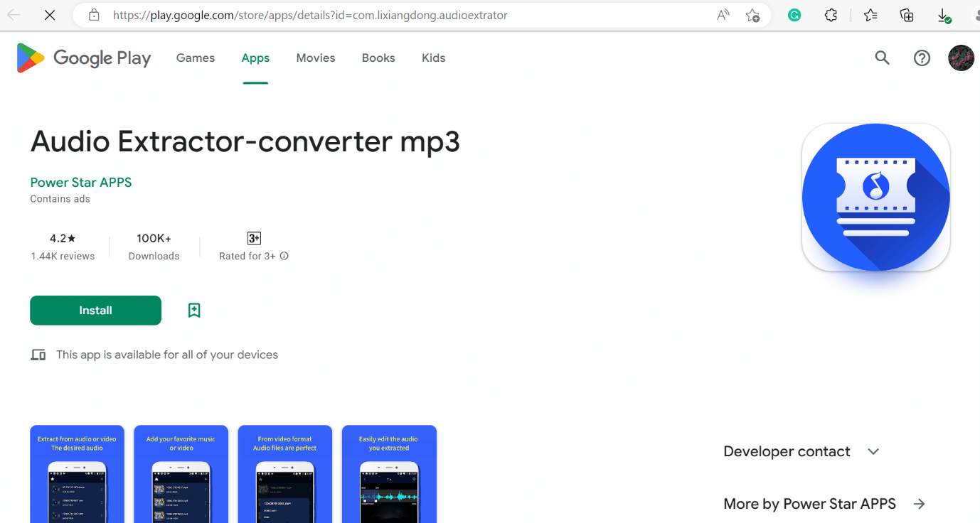Click the 4.2 star rating value
980x523 pixels.
[x=63, y=238]
